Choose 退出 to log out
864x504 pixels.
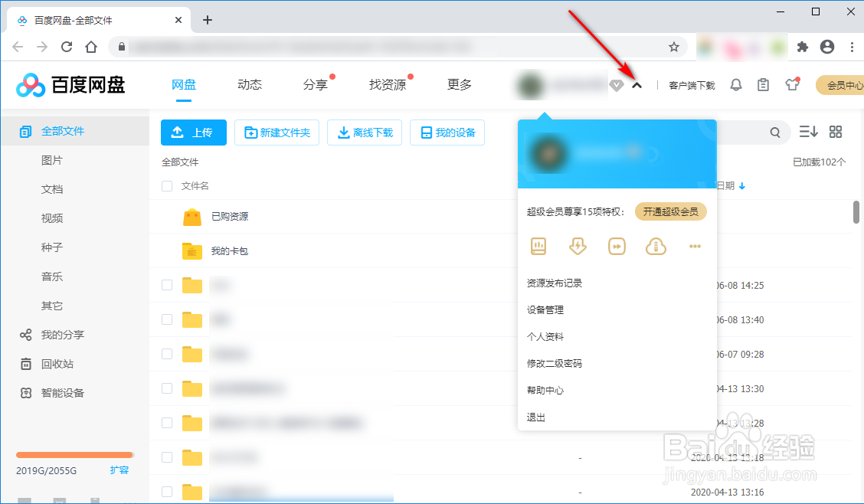(536, 417)
